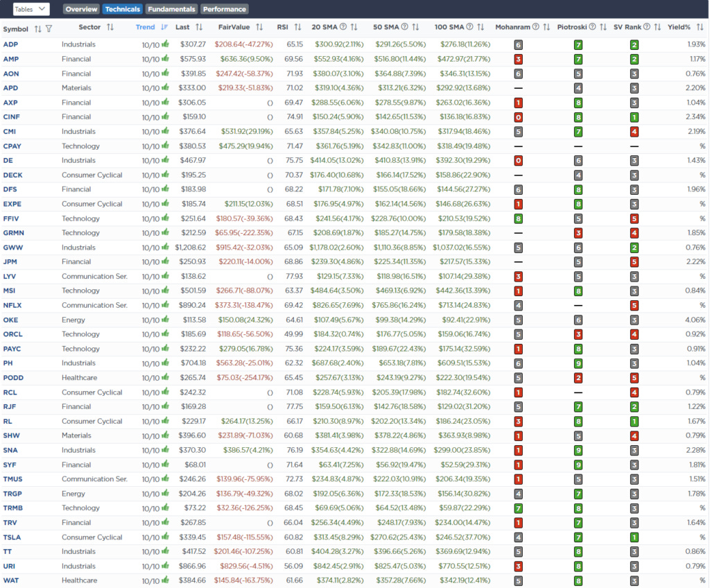The image size is (710, 588).
Task: Click the help icon beside 100 SMA
Action: click(x=471, y=29)
